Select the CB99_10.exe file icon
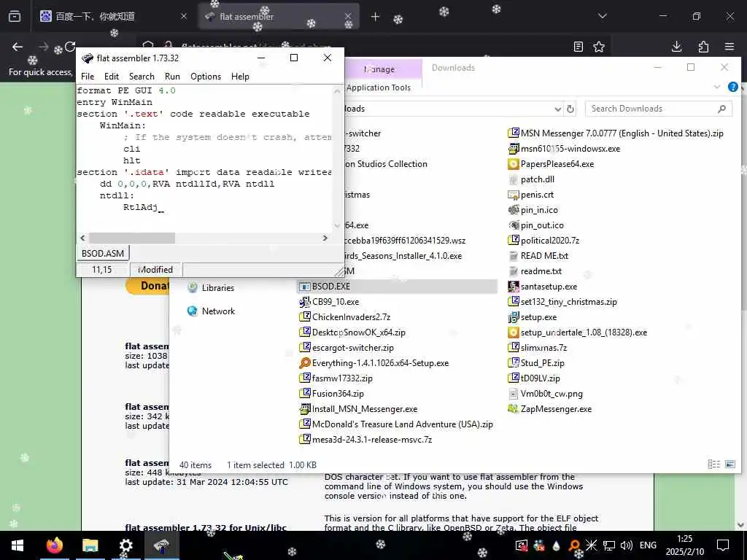Viewport: 747px width, 560px height. click(x=304, y=301)
